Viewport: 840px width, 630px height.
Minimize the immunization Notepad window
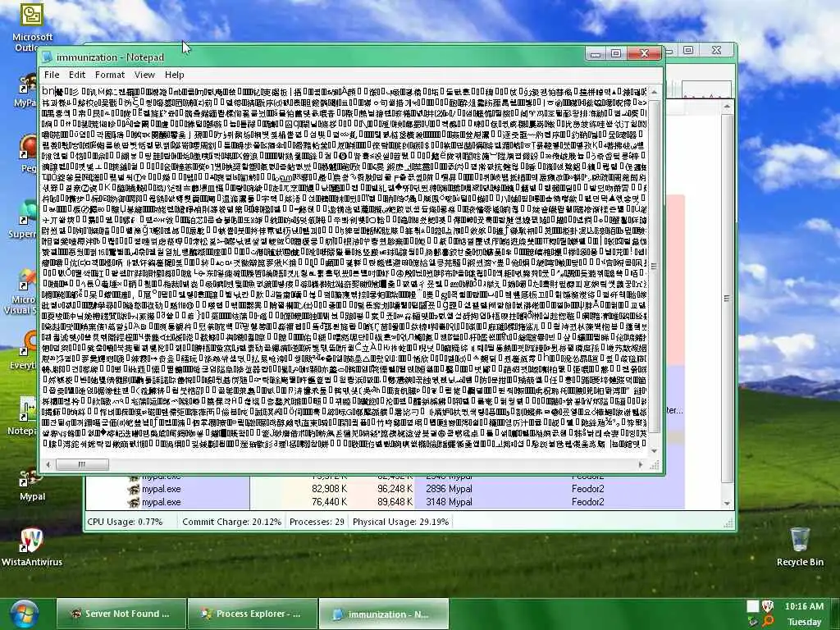click(595, 53)
